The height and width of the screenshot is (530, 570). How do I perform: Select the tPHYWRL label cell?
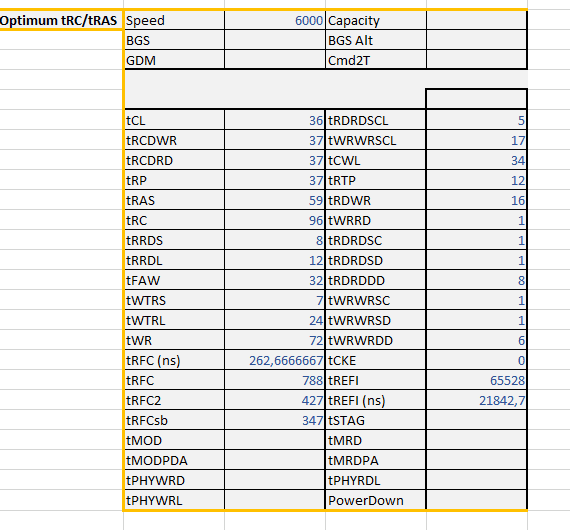(174, 500)
